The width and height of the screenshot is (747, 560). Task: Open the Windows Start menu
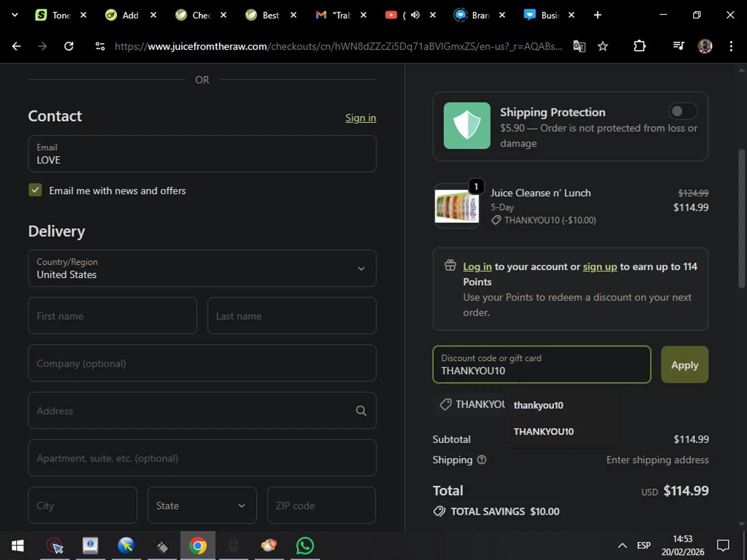[17, 546]
